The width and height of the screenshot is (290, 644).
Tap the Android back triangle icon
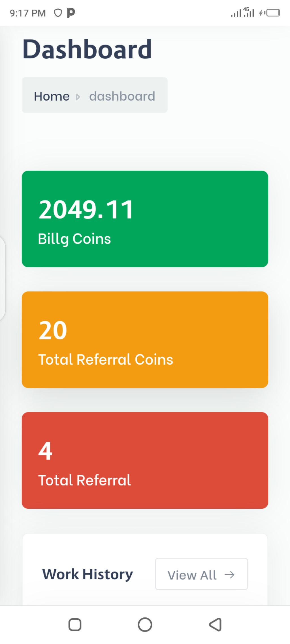(215, 624)
